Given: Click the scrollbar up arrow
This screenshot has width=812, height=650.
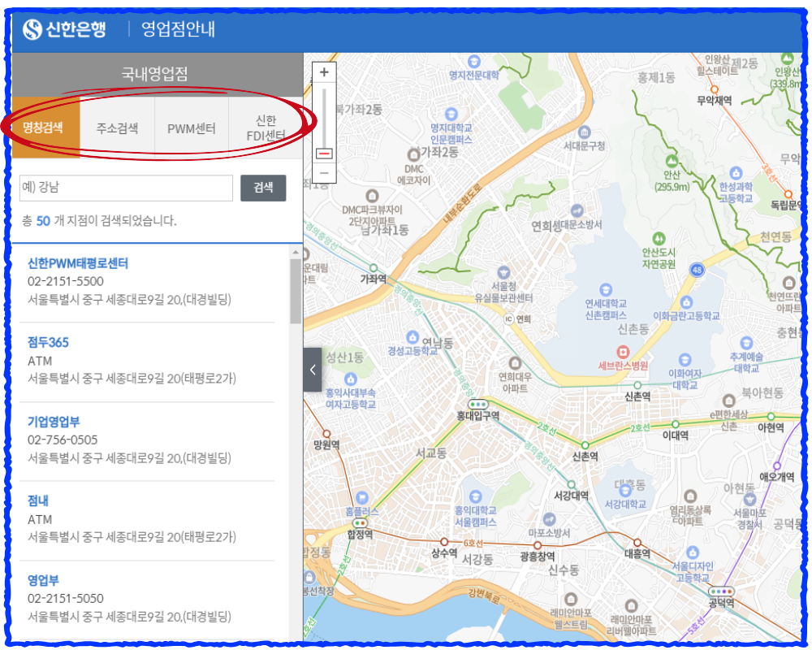Looking at the screenshot, I should click(296, 252).
